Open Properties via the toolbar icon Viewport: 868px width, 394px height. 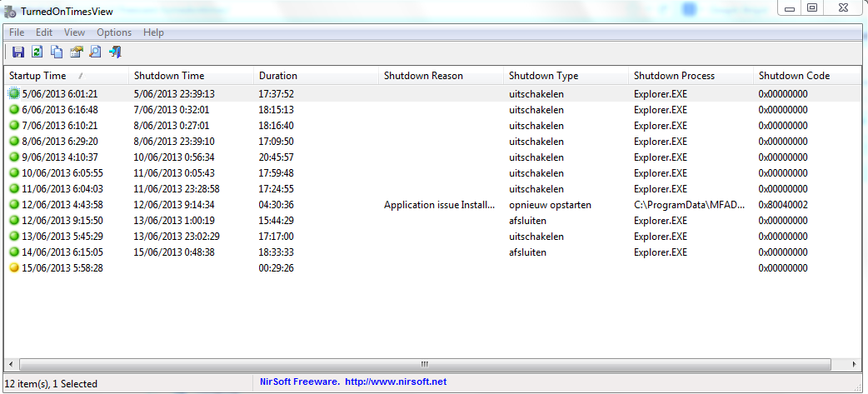(76, 52)
